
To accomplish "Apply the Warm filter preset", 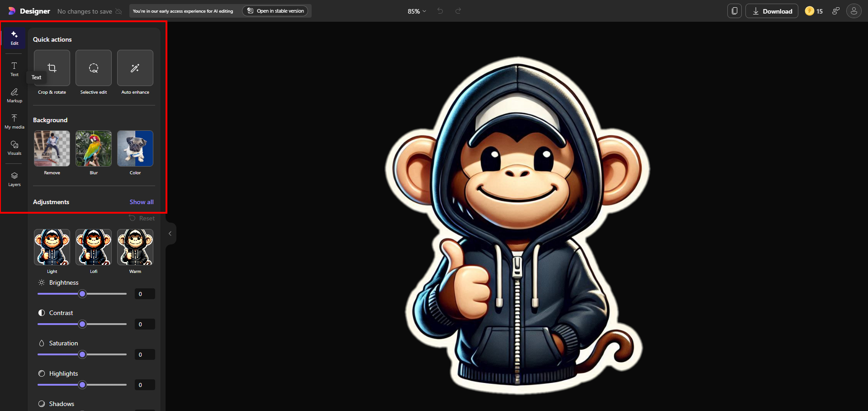I will point(135,247).
